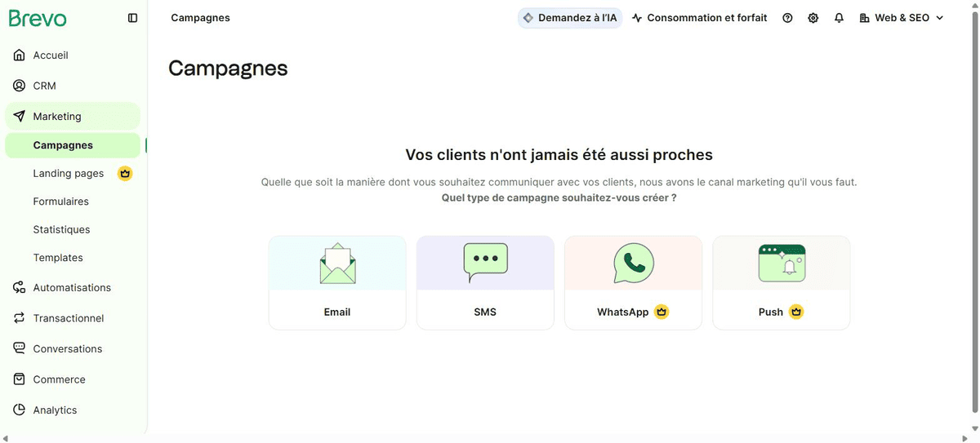Expand the Conversations section
The image size is (980, 443).
coord(73,349)
